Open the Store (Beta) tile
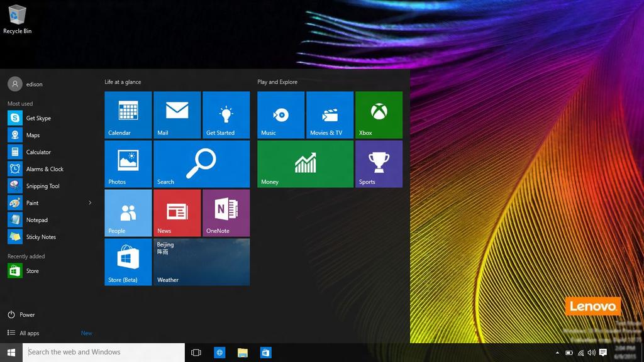644x362 pixels. coord(128,262)
